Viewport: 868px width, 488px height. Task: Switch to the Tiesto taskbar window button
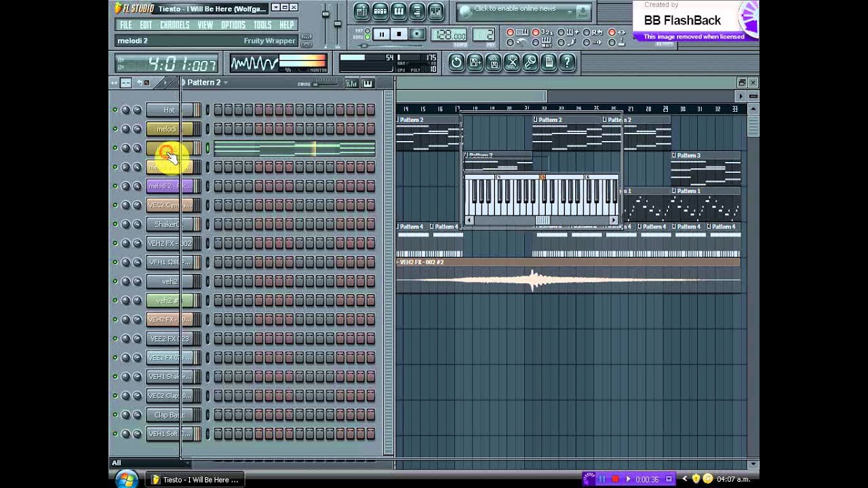click(x=195, y=479)
